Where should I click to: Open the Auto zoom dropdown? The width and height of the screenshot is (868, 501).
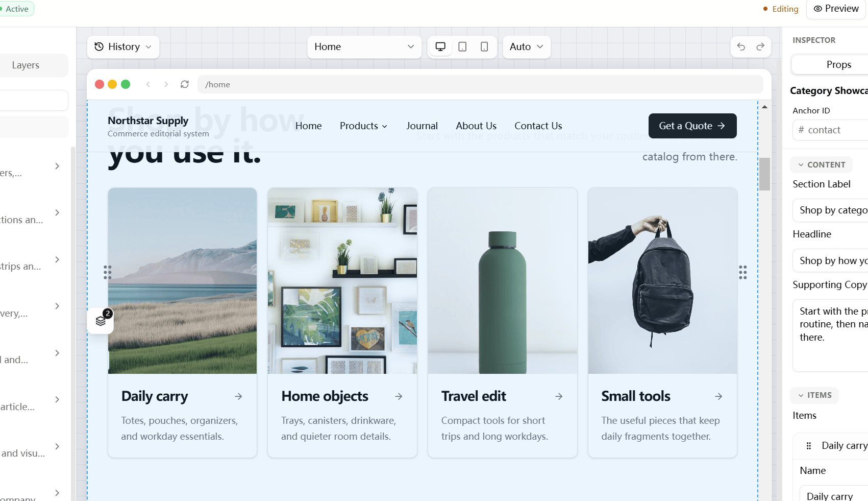click(x=527, y=46)
